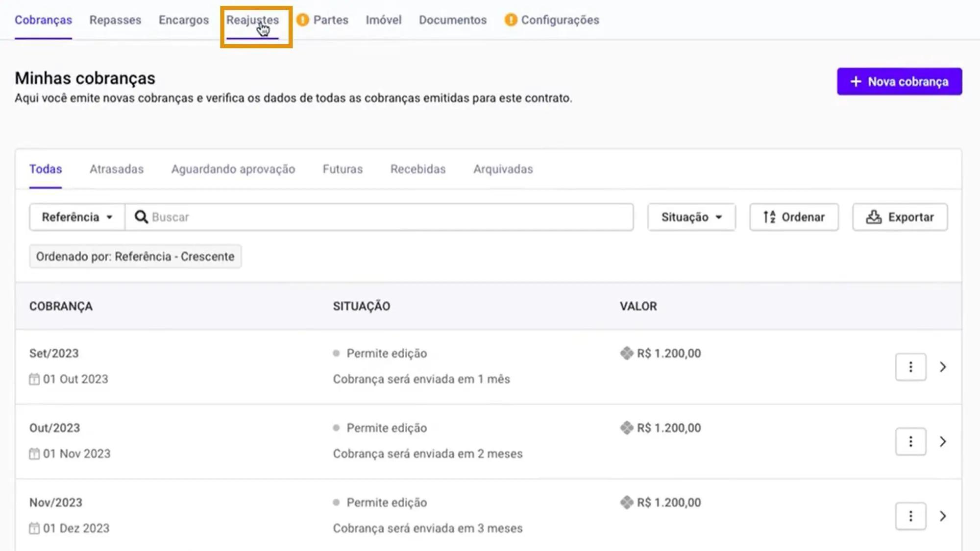Click the Buscar search field

pyautogui.click(x=379, y=217)
